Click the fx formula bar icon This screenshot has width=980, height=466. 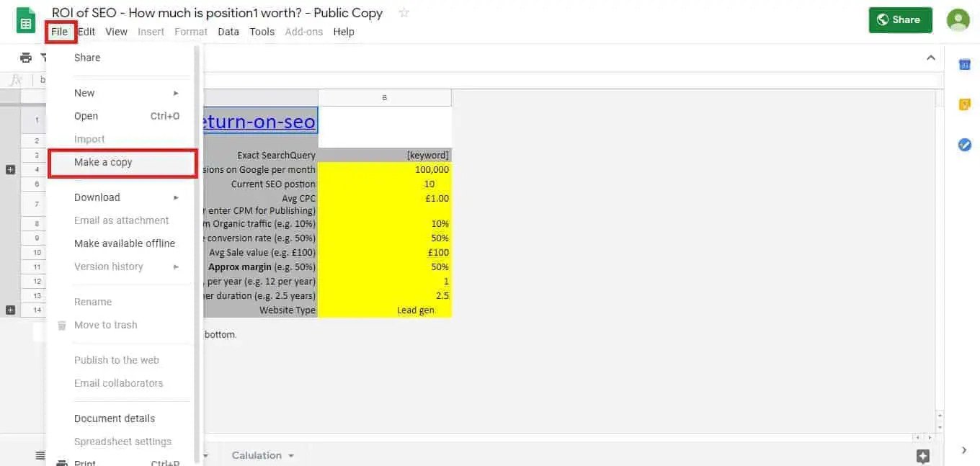(x=15, y=80)
